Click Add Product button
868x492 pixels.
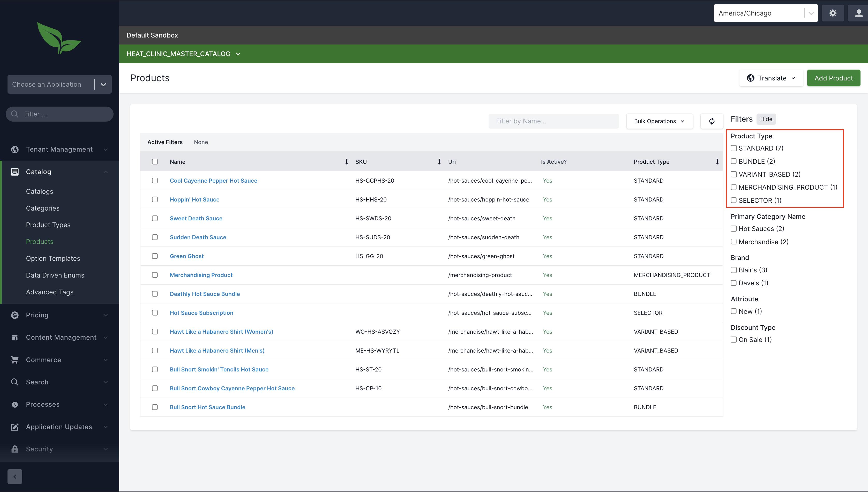833,78
